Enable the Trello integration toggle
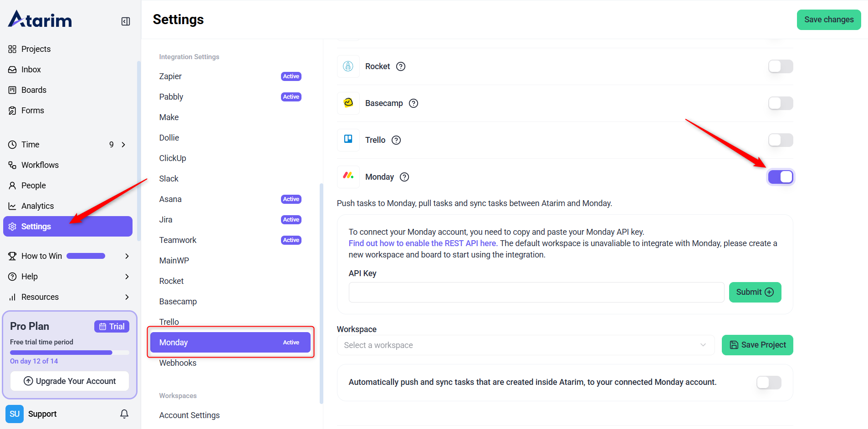 pos(781,140)
